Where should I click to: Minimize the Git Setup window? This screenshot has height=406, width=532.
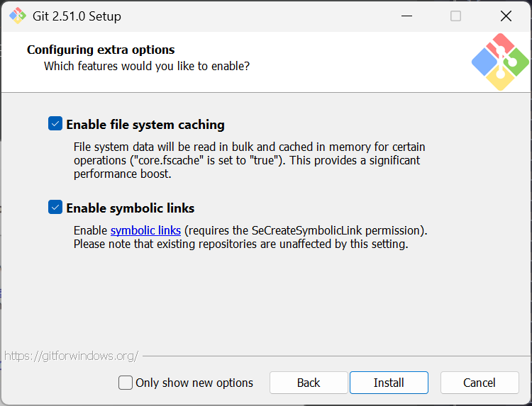click(406, 16)
